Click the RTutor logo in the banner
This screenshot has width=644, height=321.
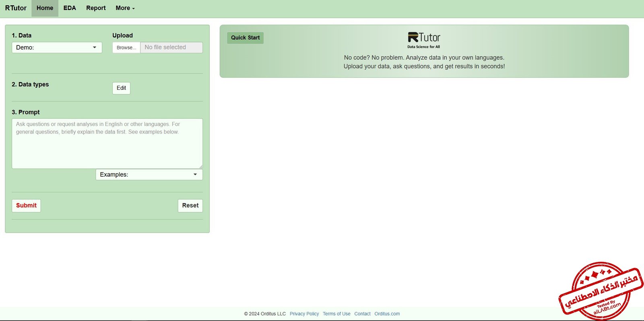coord(424,40)
